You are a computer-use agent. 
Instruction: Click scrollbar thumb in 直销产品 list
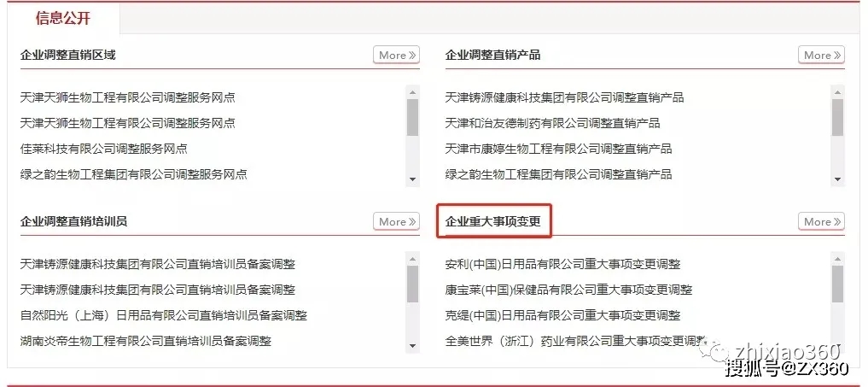[837, 118]
